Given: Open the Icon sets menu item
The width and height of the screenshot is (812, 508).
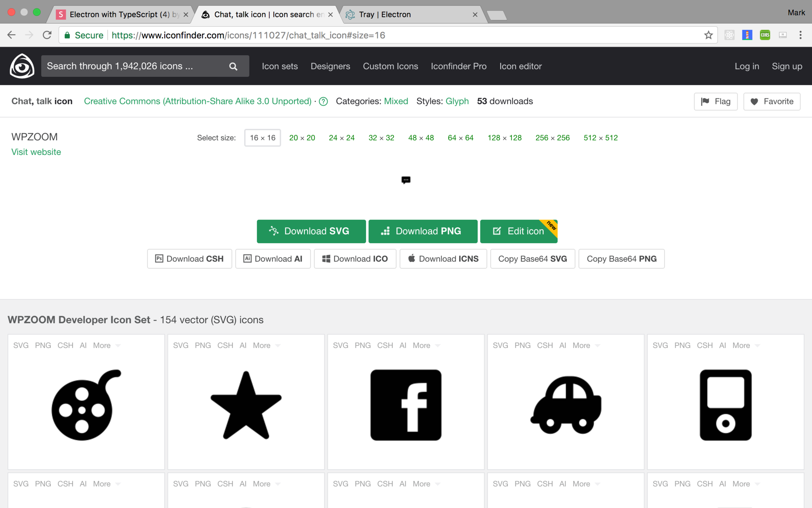Looking at the screenshot, I should click(x=280, y=66).
